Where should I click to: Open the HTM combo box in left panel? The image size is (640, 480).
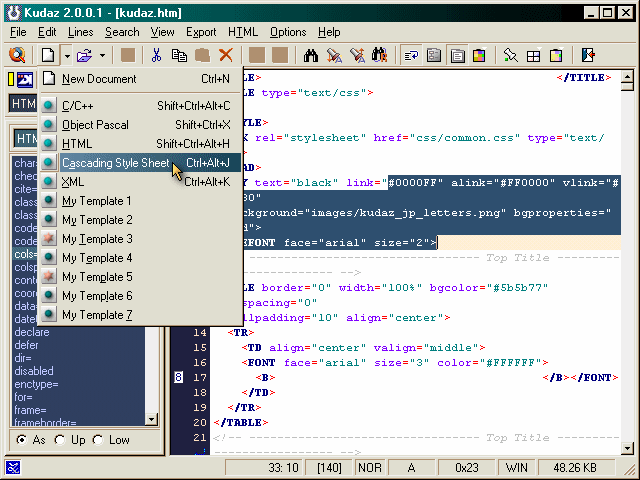[x=23, y=104]
